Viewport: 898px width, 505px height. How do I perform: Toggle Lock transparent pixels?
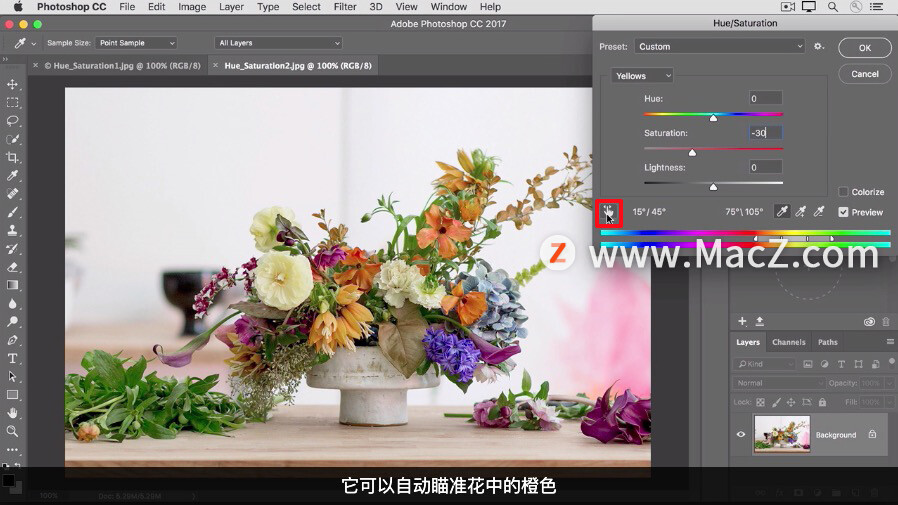[761, 403]
